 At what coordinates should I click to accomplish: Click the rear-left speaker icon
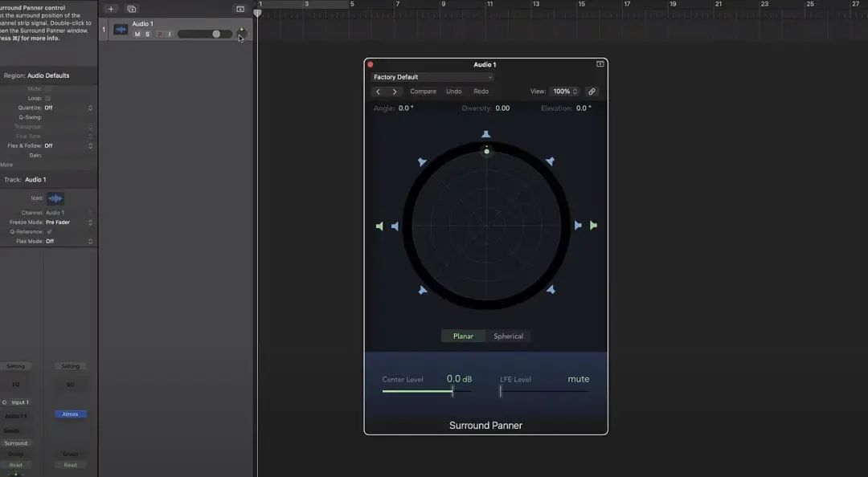pyautogui.click(x=423, y=290)
